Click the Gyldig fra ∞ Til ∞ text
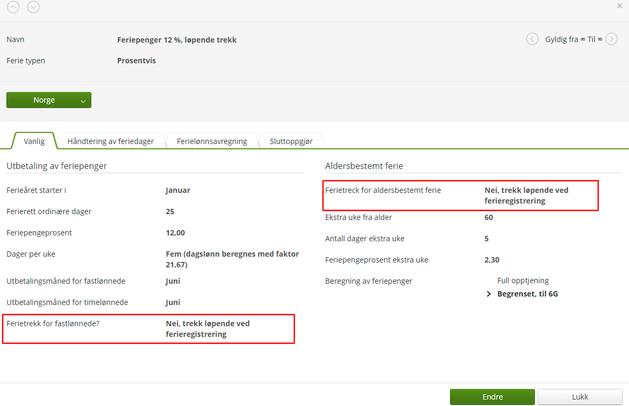Image resolution: width=629 pixels, height=406 pixels. pos(574,39)
